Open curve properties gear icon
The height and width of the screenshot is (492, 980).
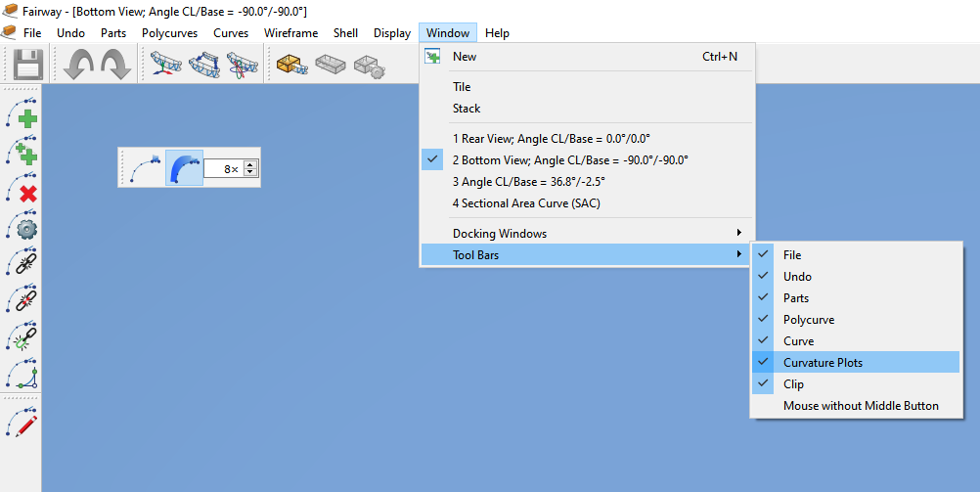pos(22,225)
